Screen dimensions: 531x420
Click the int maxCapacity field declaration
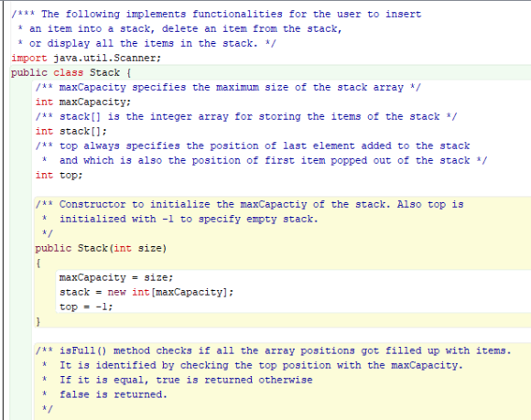[x=83, y=102]
